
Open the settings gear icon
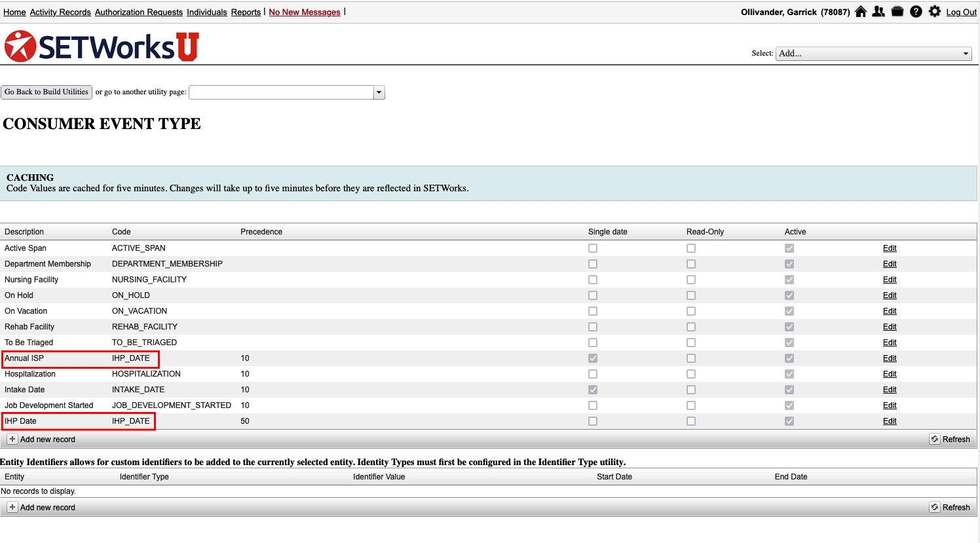click(935, 11)
